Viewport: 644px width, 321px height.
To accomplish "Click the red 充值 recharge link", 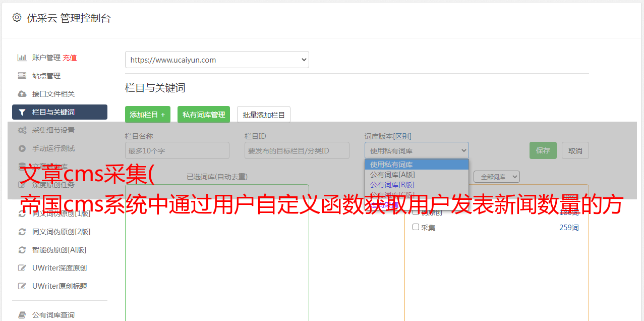I will point(70,58).
